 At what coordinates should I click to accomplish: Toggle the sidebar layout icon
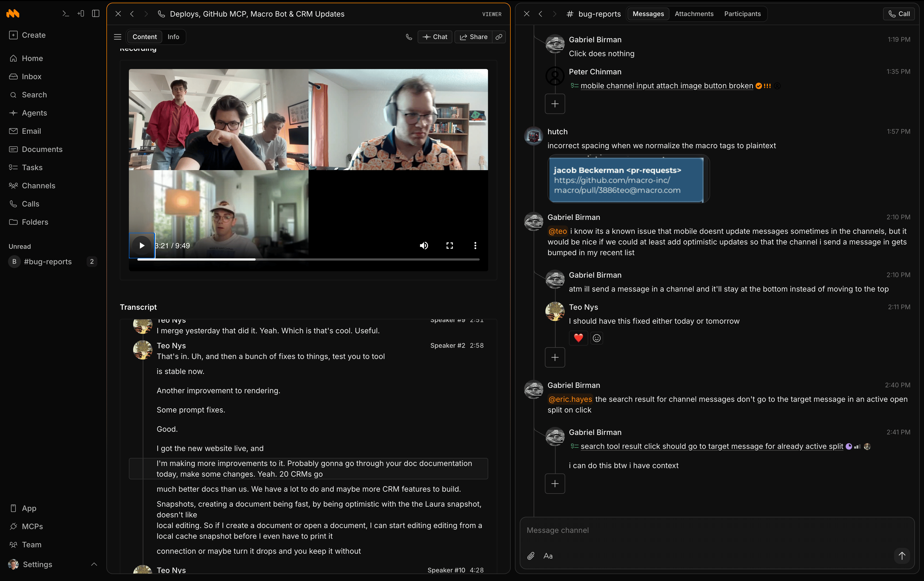[96, 14]
